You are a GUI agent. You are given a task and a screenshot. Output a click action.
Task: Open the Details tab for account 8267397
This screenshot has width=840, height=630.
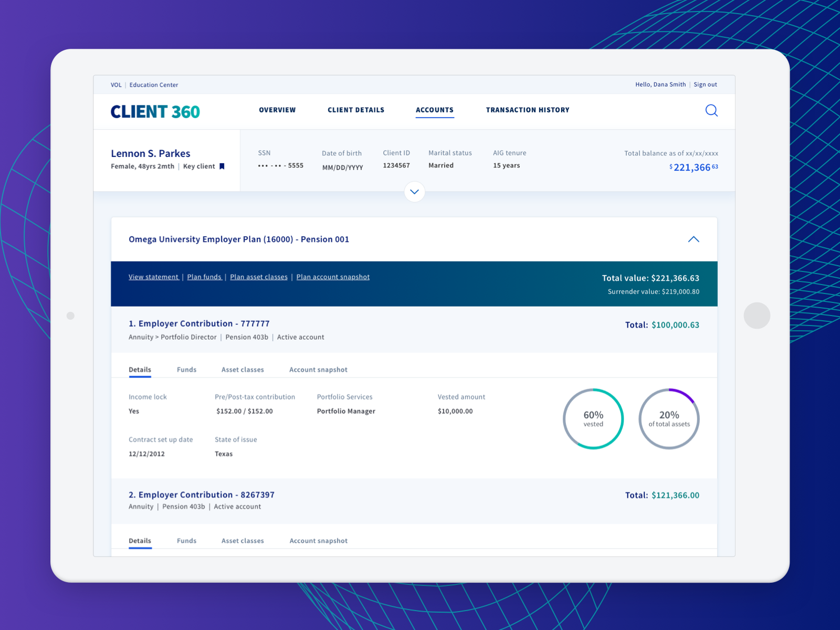click(140, 540)
